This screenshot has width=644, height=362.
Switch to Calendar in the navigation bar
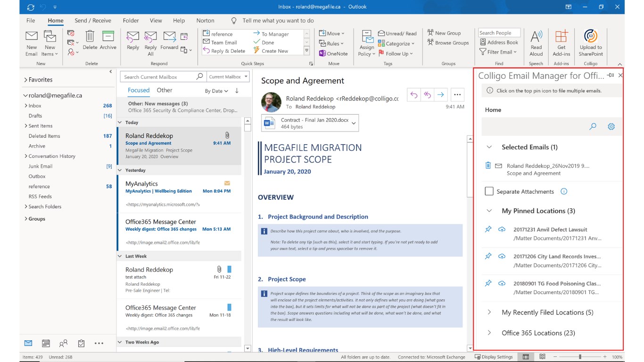click(46, 343)
